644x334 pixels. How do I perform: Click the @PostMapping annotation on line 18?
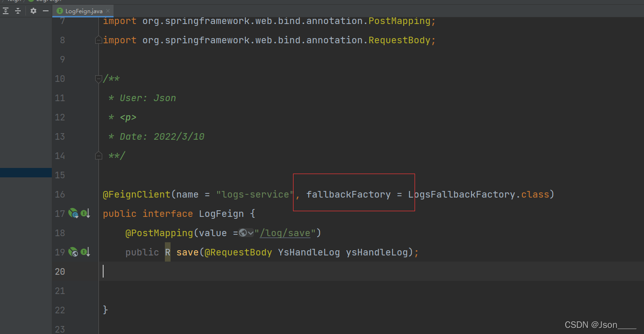click(x=159, y=233)
